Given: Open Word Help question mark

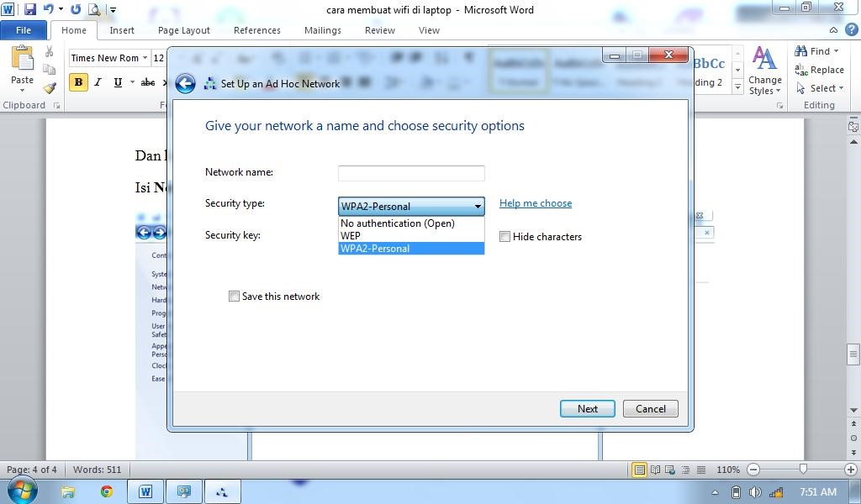Looking at the screenshot, I should click(x=851, y=29).
